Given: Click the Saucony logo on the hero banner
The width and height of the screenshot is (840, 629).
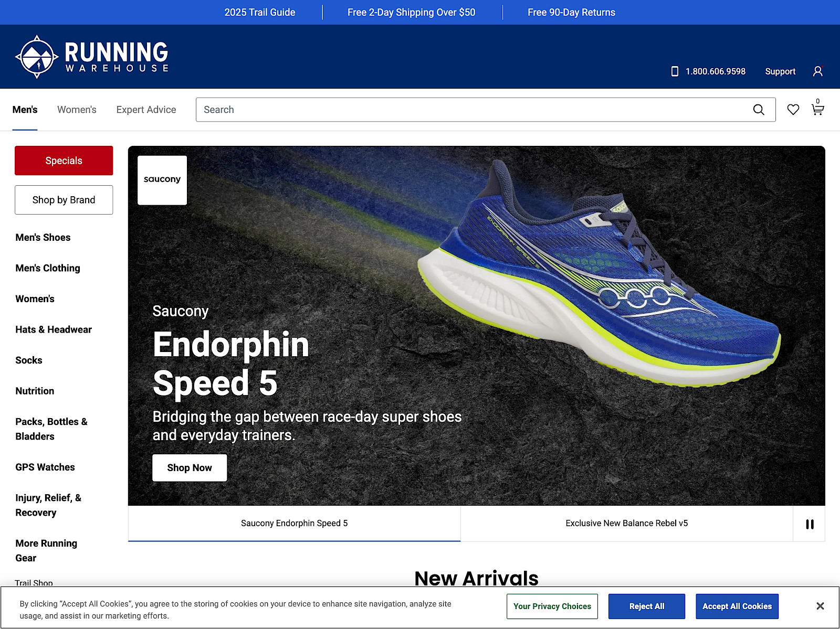Looking at the screenshot, I should (162, 180).
